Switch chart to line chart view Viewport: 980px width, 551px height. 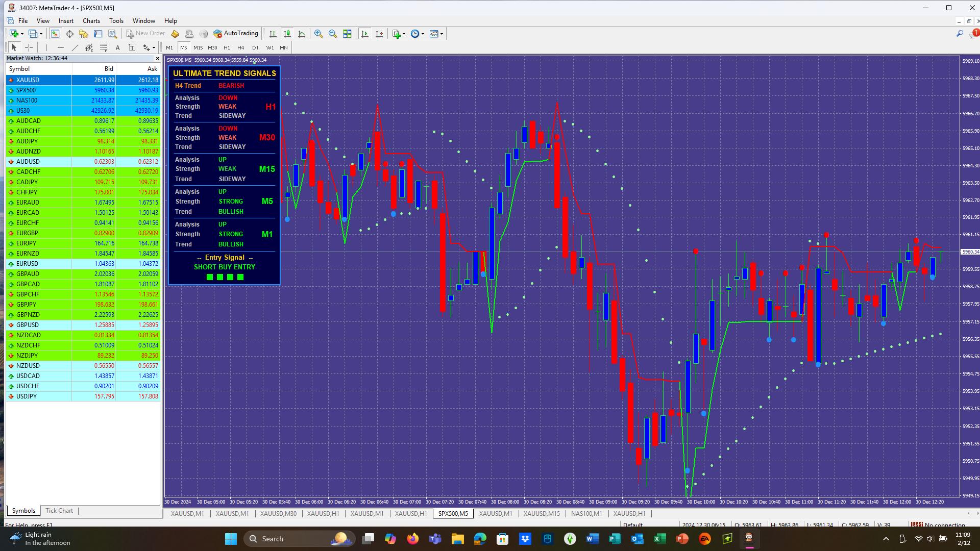pyautogui.click(x=302, y=34)
